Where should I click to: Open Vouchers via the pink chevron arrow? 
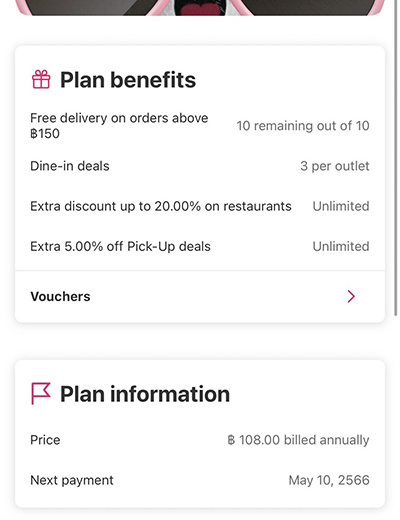pos(351,296)
